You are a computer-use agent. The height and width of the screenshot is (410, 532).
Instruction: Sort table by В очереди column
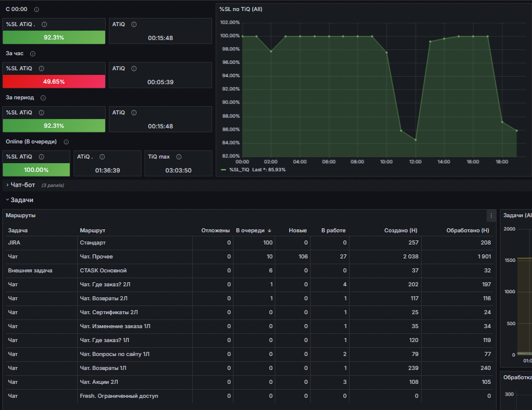point(253,231)
